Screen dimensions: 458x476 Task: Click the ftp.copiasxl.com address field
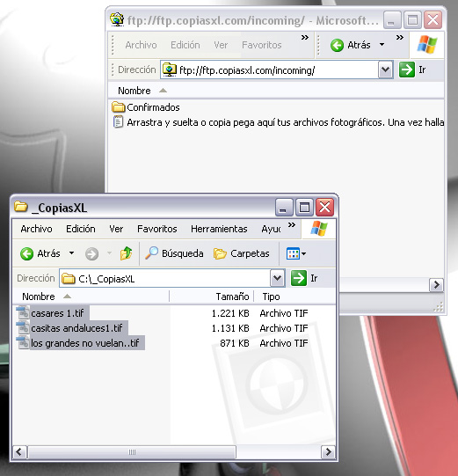click(270, 70)
